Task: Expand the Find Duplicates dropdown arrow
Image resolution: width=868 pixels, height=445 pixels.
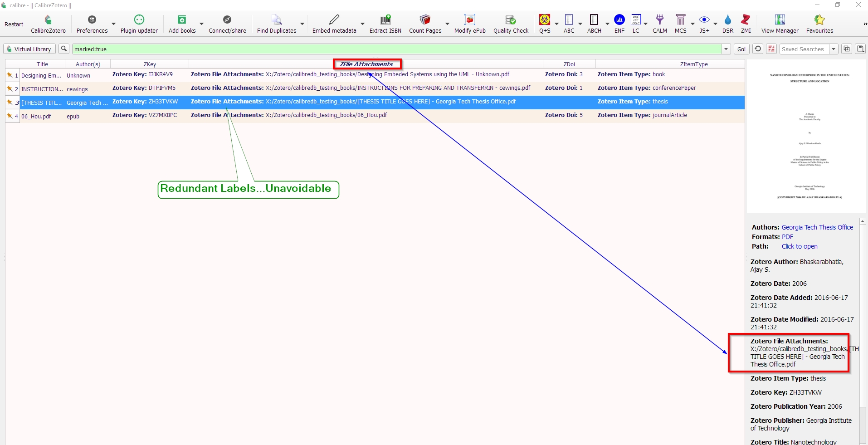Action: pos(302,24)
